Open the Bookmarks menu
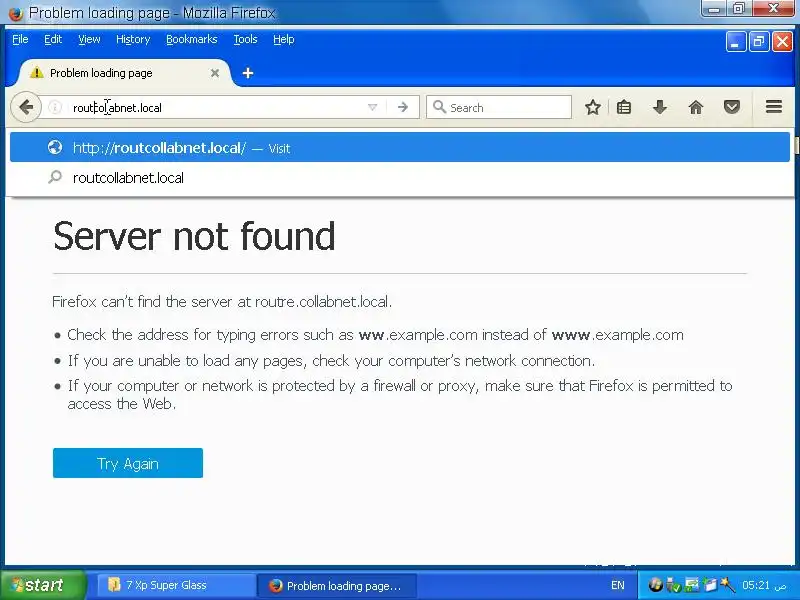The height and width of the screenshot is (600, 800). pyautogui.click(x=191, y=39)
